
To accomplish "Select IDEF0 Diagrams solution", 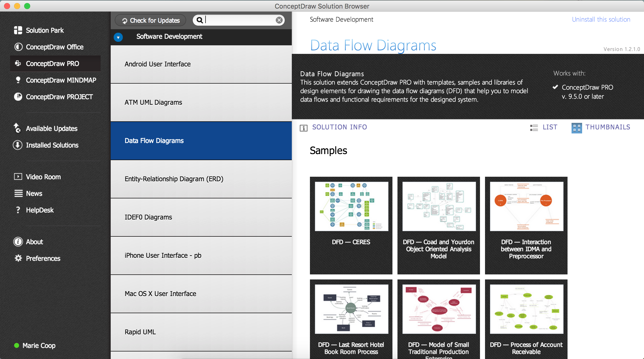I will (x=201, y=217).
